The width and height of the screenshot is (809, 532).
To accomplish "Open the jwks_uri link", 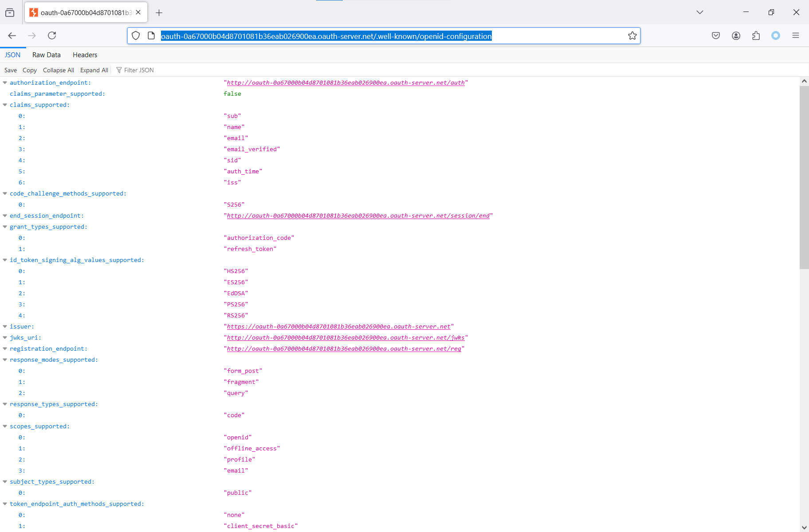I will (x=346, y=338).
